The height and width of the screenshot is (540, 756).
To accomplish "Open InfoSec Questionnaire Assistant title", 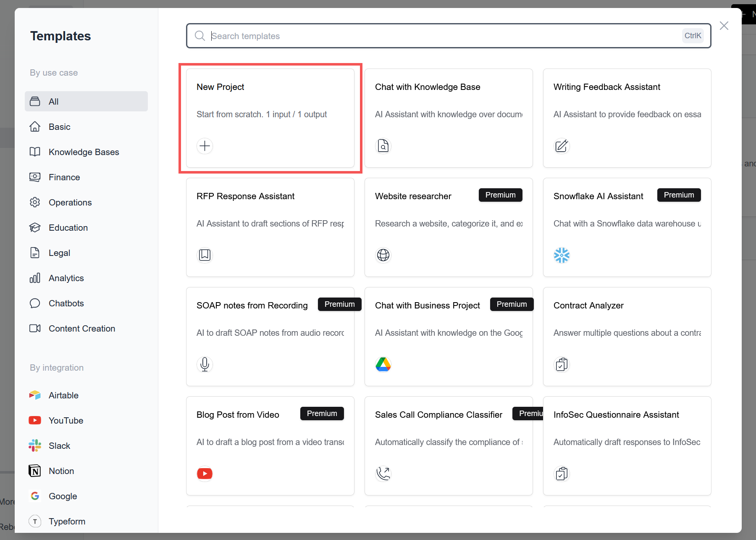I will click(x=616, y=415).
